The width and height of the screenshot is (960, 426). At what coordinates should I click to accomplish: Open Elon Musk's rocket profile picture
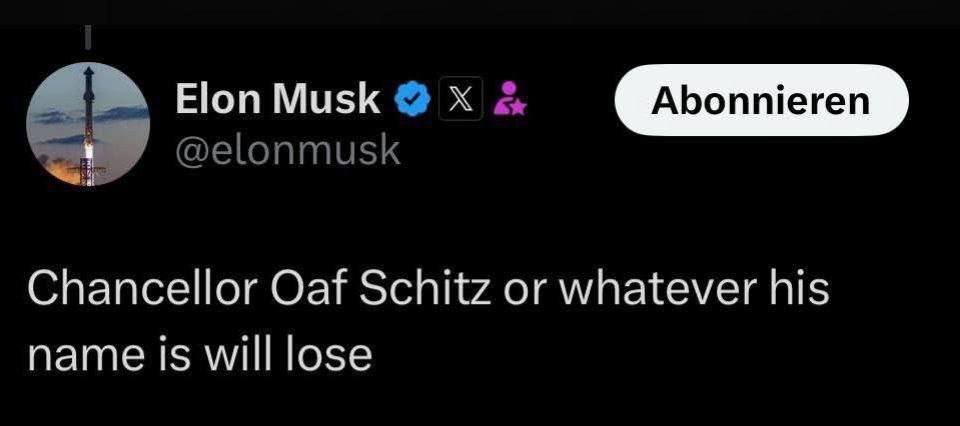[88, 126]
